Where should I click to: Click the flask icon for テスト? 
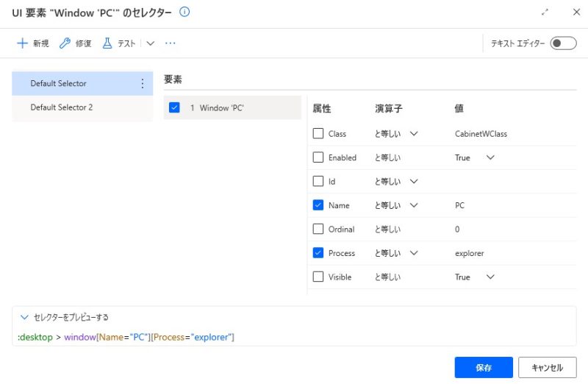pos(107,43)
